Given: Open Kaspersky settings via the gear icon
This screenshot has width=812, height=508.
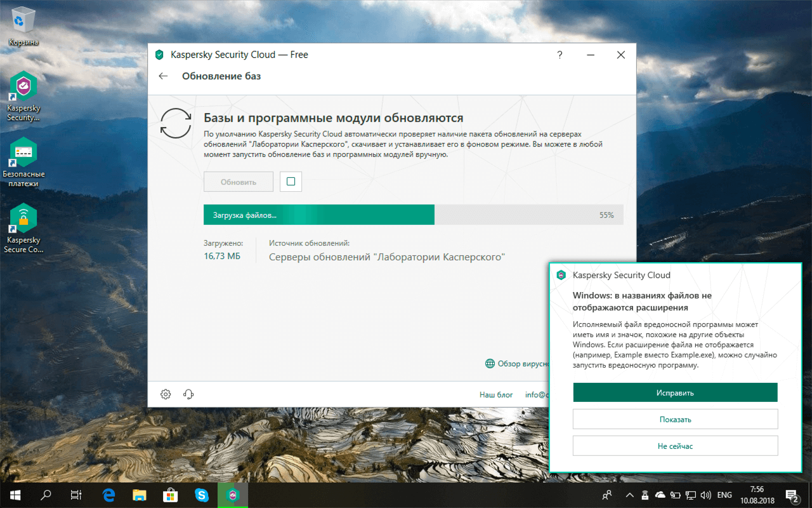Looking at the screenshot, I should 166,394.
